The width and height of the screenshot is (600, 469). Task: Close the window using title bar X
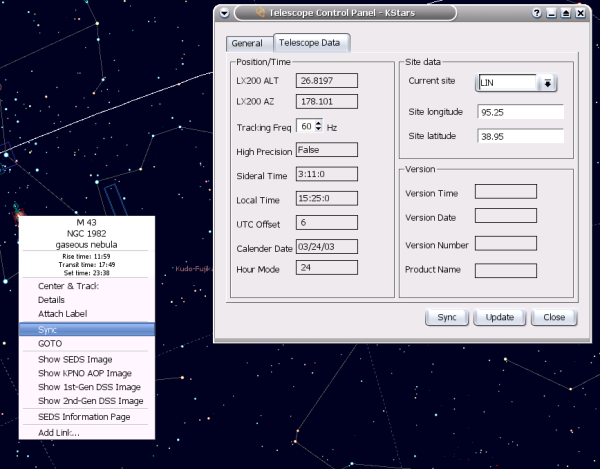point(582,12)
